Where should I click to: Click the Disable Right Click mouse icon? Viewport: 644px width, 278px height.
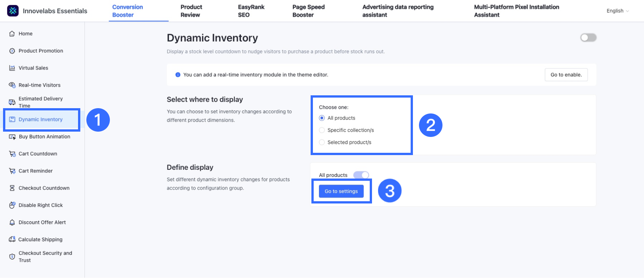point(12,205)
